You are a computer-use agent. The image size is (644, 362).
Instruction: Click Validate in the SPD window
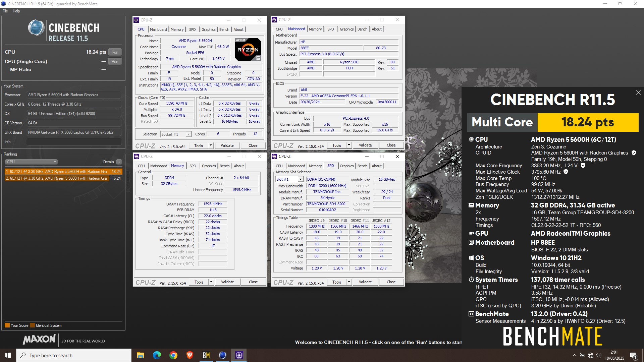[x=365, y=282]
